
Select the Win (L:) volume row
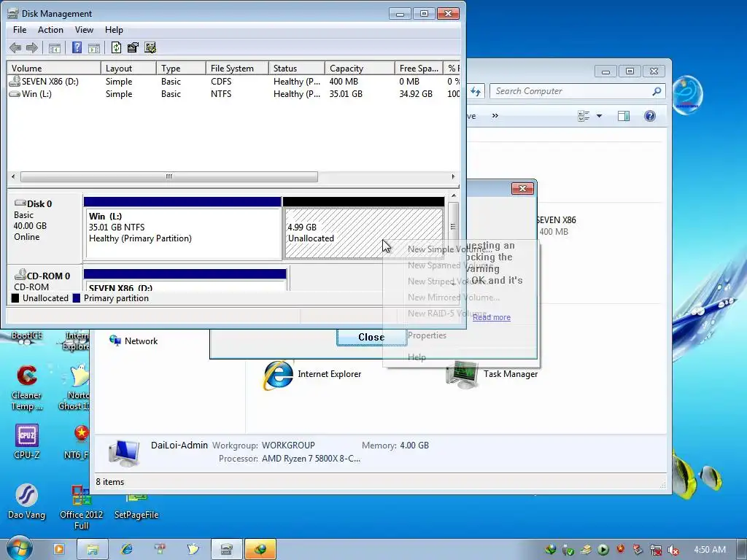click(x=233, y=94)
